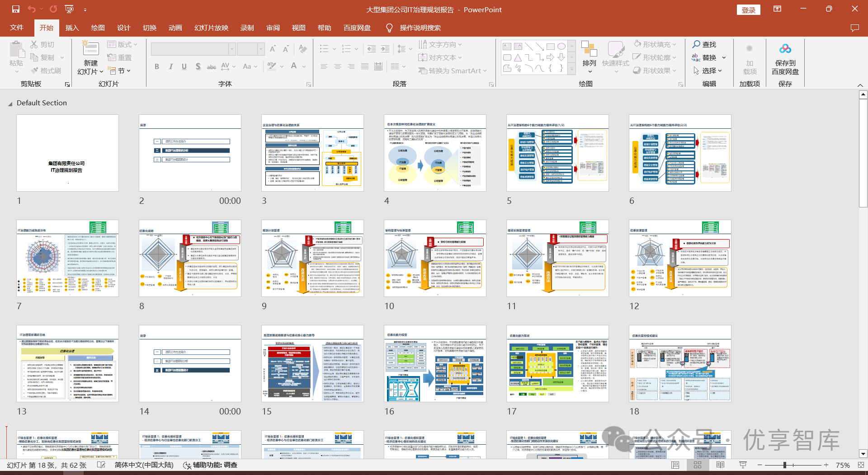
Task: Select slide 17 thumbnail
Action: coord(557,364)
